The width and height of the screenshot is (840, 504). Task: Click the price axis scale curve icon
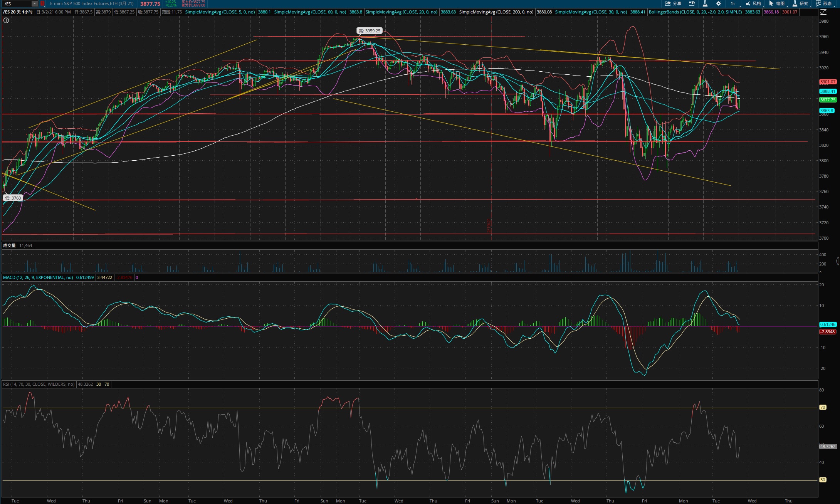point(823,12)
